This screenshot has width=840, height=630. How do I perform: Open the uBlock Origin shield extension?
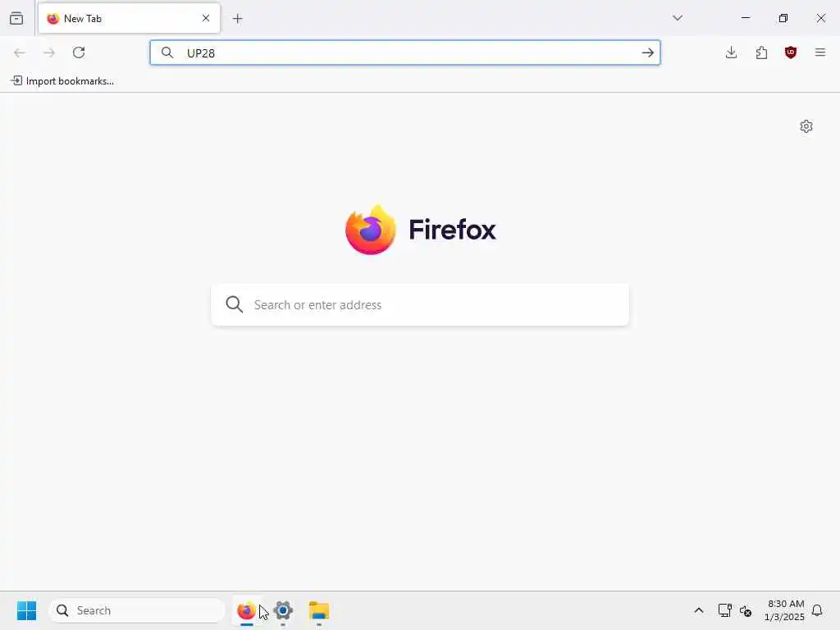click(791, 52)
